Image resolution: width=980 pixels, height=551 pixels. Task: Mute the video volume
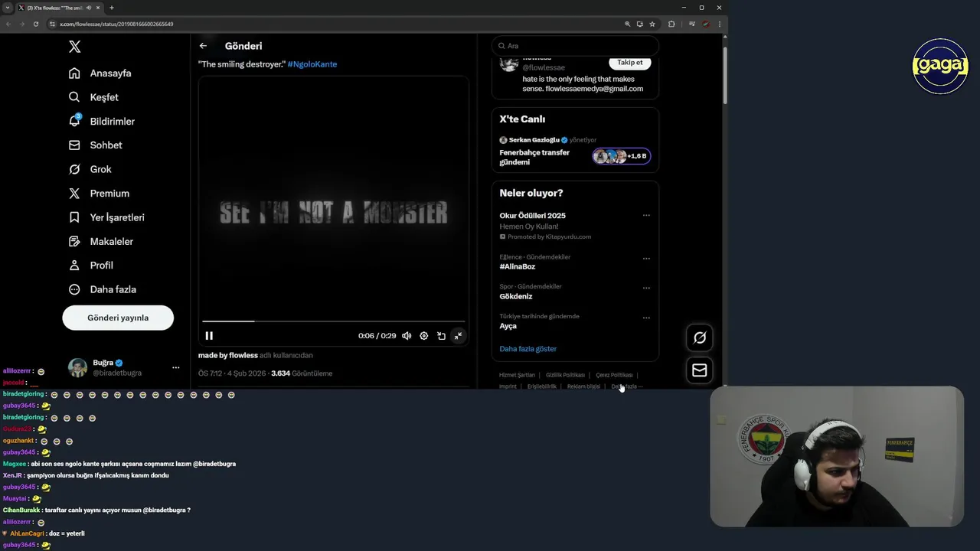coord(407,336)
